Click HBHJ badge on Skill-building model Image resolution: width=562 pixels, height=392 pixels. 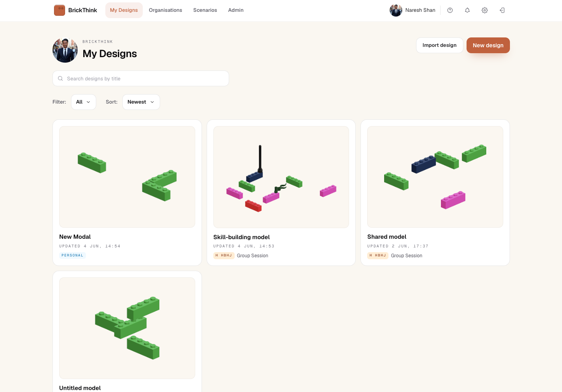[x=224, y=255]
